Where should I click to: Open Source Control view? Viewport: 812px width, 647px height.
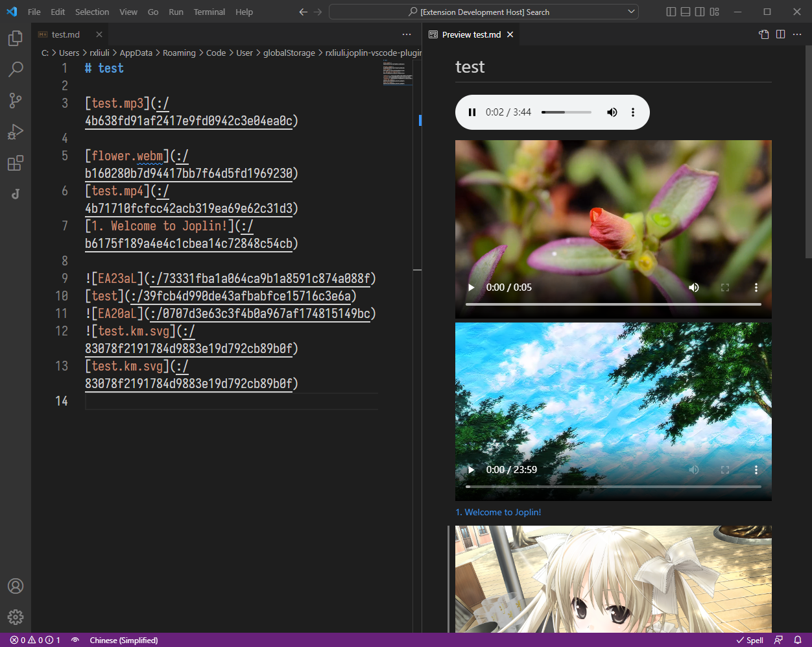(x=16, y=101)
